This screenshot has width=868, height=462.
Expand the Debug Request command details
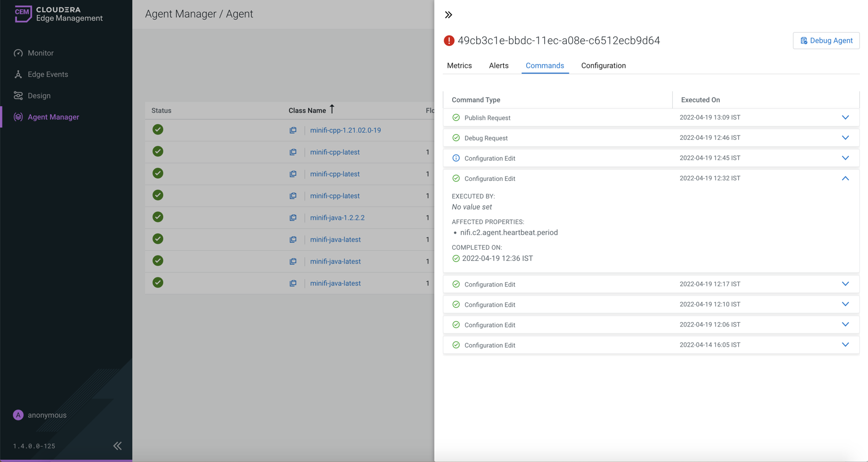845,138
